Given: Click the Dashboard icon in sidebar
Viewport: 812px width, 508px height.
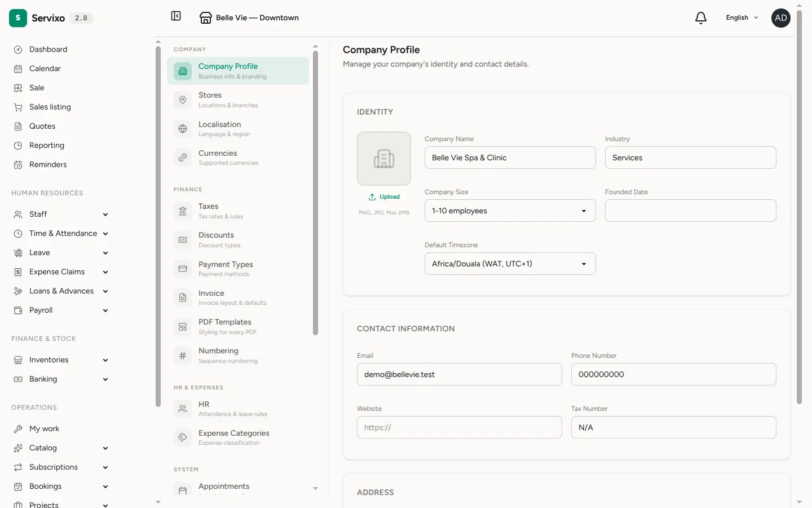Looking at the screenshot, I should click(18, 50).
